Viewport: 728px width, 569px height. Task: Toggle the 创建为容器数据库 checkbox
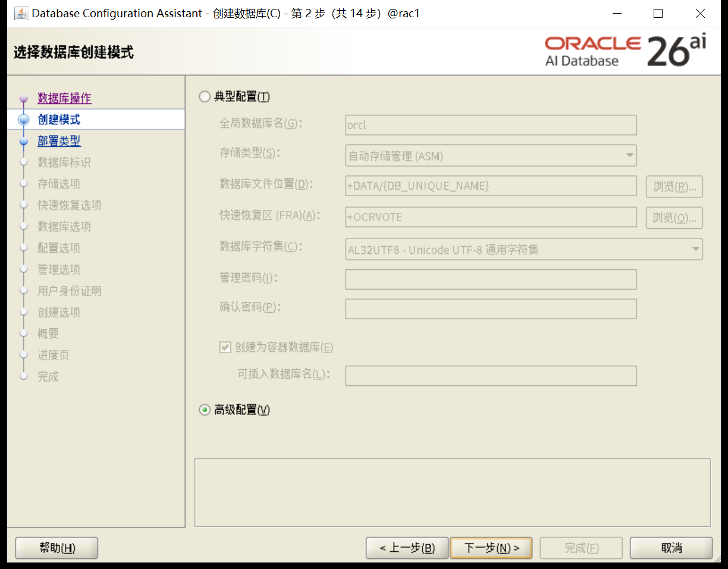225,347
